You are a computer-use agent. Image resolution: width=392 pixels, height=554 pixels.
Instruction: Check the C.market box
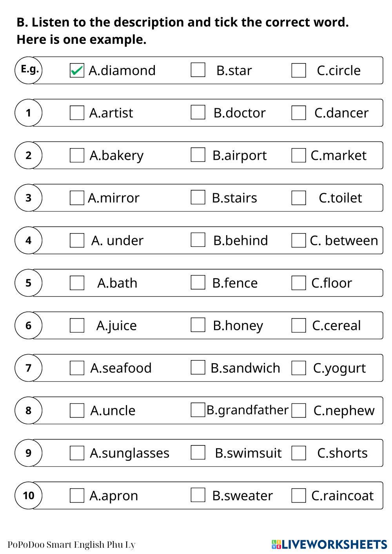(299, 155)
